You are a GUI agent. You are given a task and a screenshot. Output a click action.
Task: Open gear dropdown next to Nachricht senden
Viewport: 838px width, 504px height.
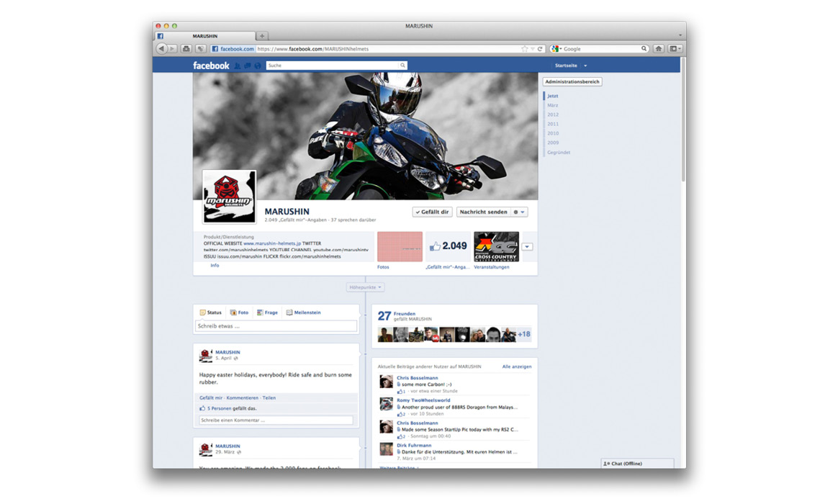pyautogui.click(x=519, y=212)
